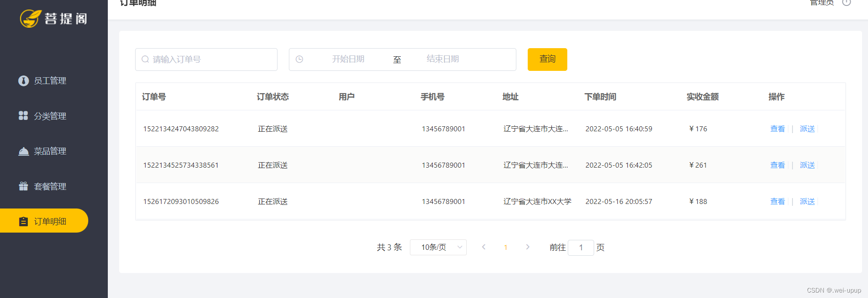
Task: Click the 共 3 条 total count text
Action: (389, 248)
